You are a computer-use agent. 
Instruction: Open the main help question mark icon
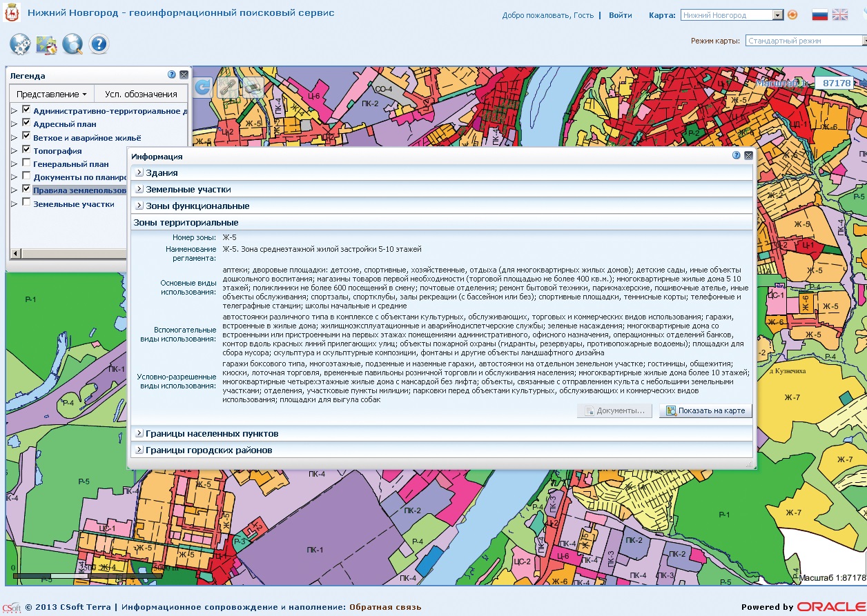point(99,45)
